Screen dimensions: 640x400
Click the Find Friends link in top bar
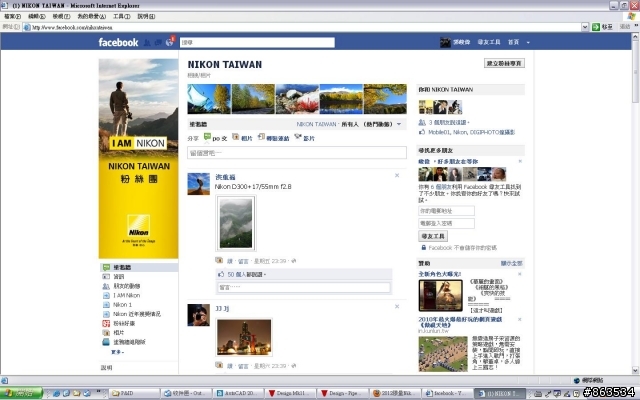pos(489,42)
